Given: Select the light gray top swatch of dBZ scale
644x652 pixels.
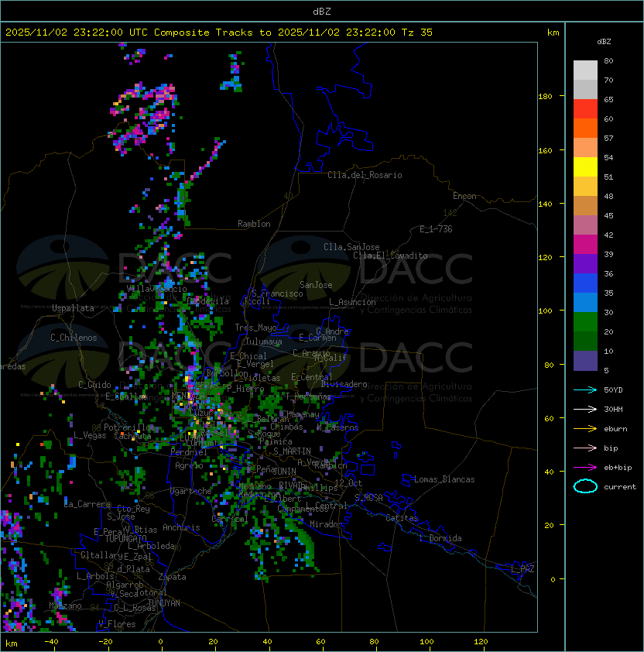Looking at the screenshot, I should coord(585,70).
